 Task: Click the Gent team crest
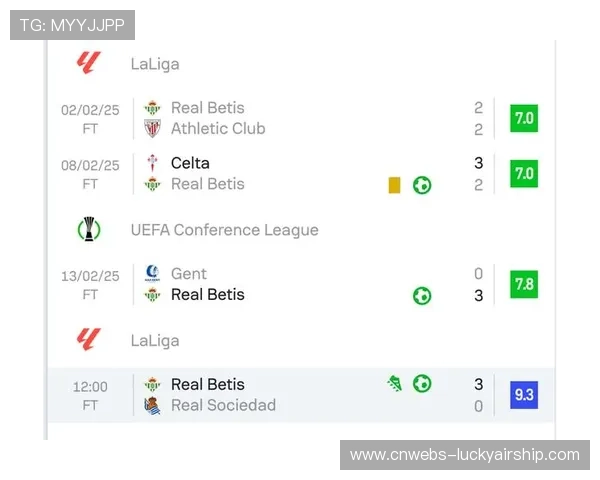click(152, 273)
